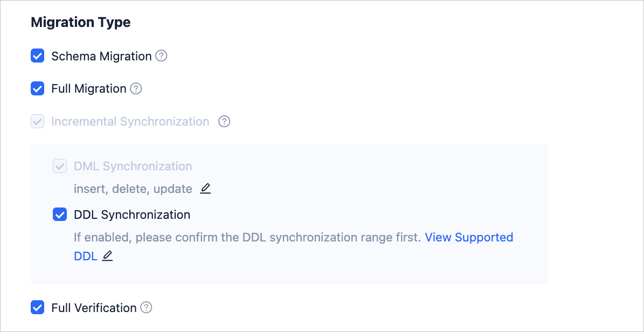Click the greyed Incremental Synchronization checkbox
This screenshot has height=332, width=644.
pyautogui.click(x=37, y=122)
